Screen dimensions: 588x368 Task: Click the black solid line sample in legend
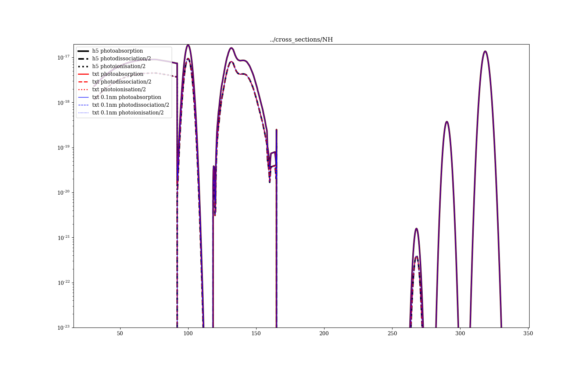pos(83,51)
